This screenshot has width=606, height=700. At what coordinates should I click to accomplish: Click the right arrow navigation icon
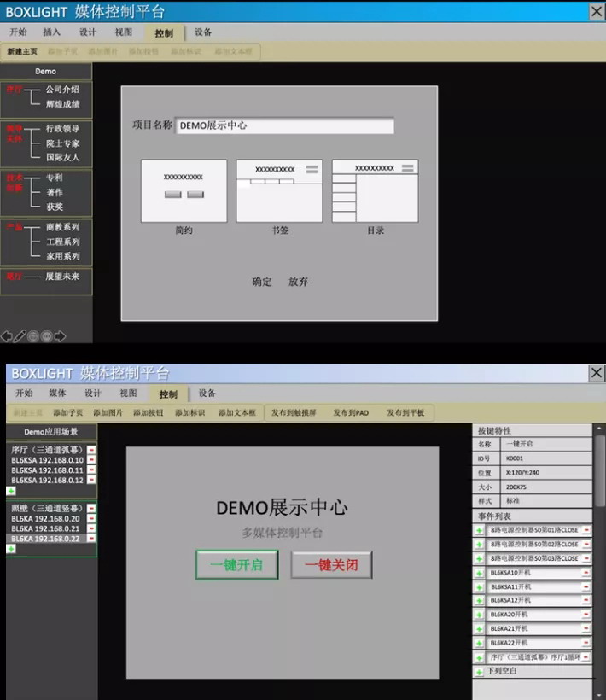pyautogui.click(x=60, y=336)
